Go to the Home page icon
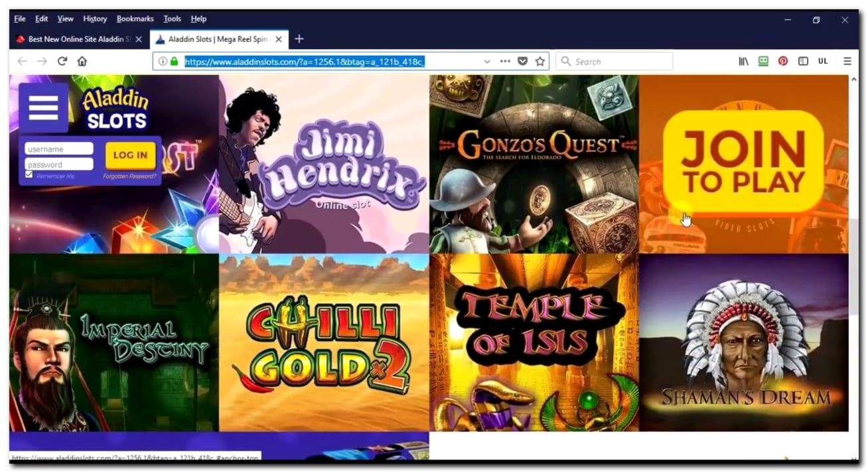 tap(82, 61)
